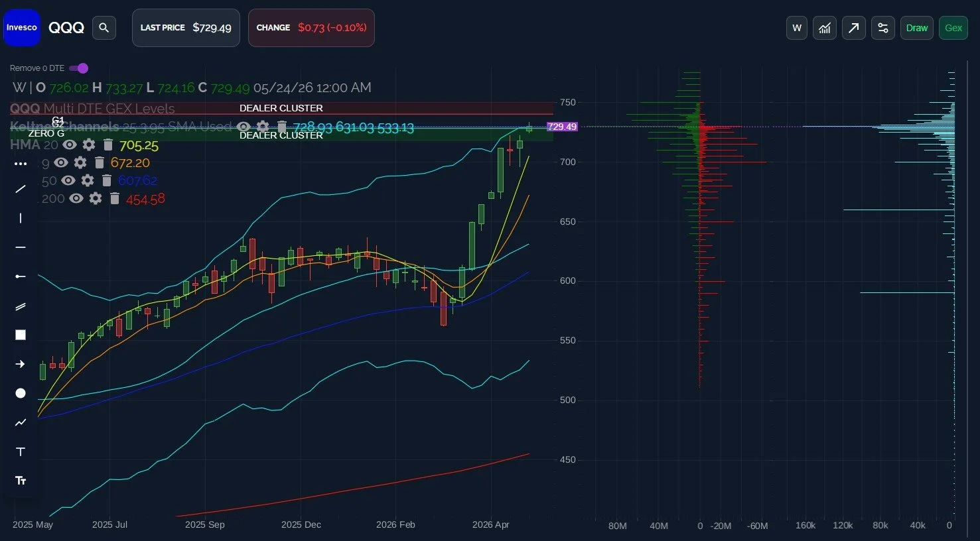
Task: Click the LAST PRICE $729.49 box
Action: pos(186,28)
